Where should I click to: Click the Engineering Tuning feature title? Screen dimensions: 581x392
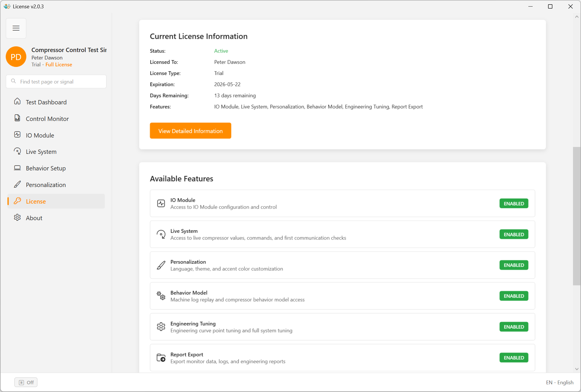coord(193,324)
